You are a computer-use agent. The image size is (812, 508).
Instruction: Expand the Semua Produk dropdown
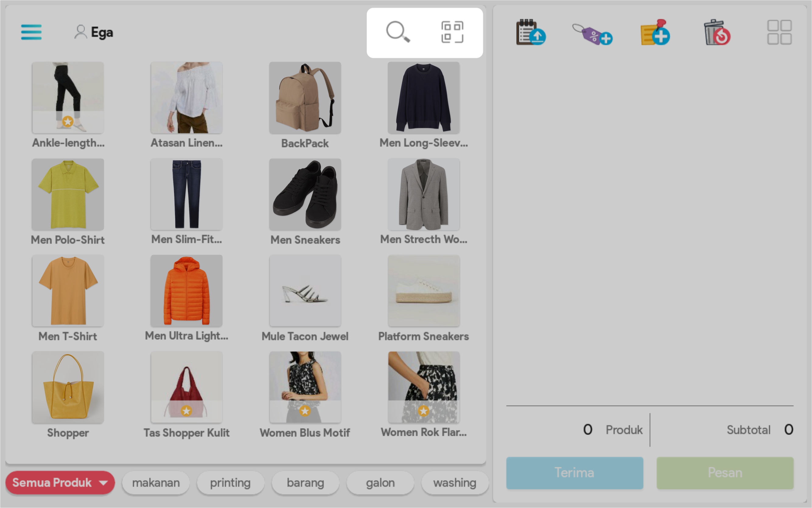(x=60, y=483)
